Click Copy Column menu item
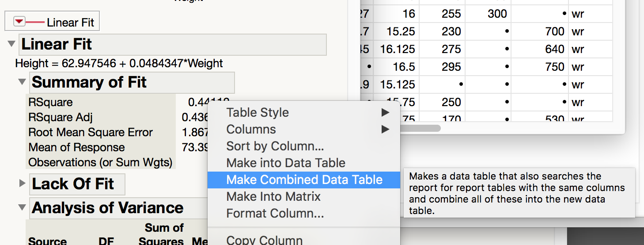 pyautogui.click(x=265, y=240)
